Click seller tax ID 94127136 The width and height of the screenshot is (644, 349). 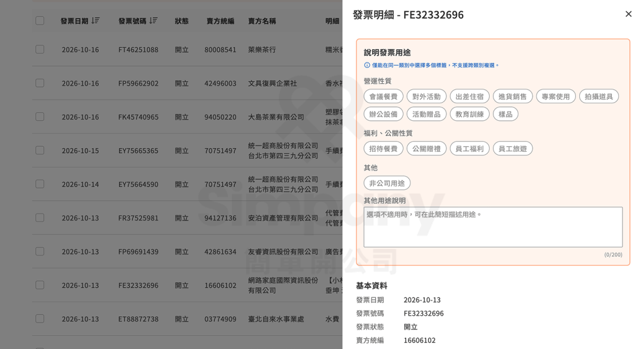(220, 218)
